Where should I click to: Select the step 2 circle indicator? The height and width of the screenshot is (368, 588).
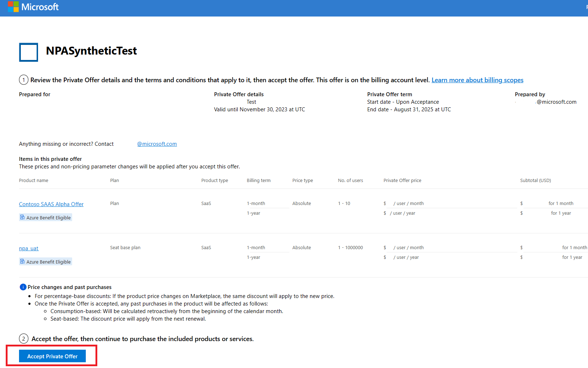point(23,339)
